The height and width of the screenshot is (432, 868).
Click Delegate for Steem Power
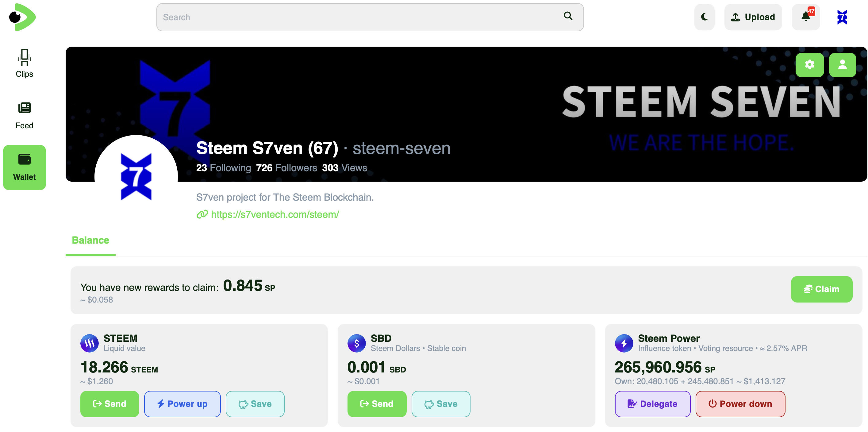point(652,404)
